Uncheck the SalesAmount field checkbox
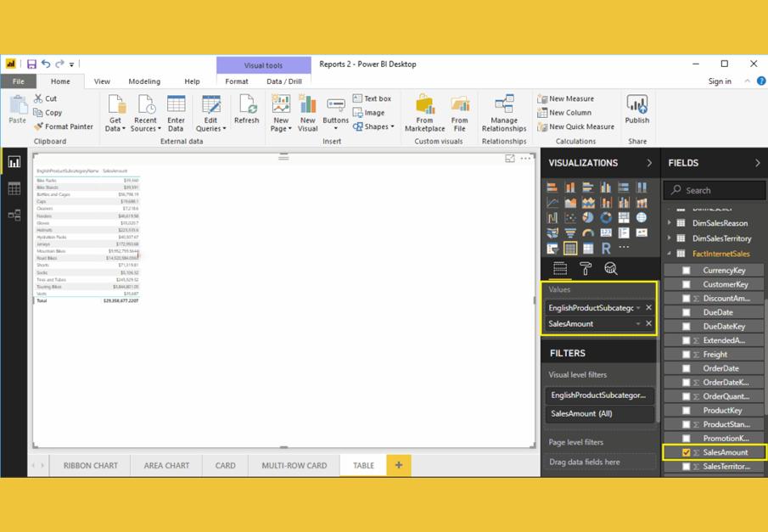Image resolution: width=768 pixels, height=532 pixels. (687, 452)
